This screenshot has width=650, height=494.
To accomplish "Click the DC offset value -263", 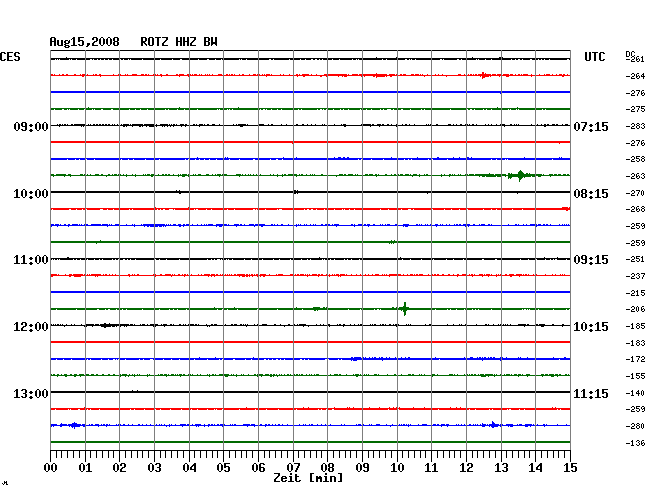I will [x=635, y=176].
